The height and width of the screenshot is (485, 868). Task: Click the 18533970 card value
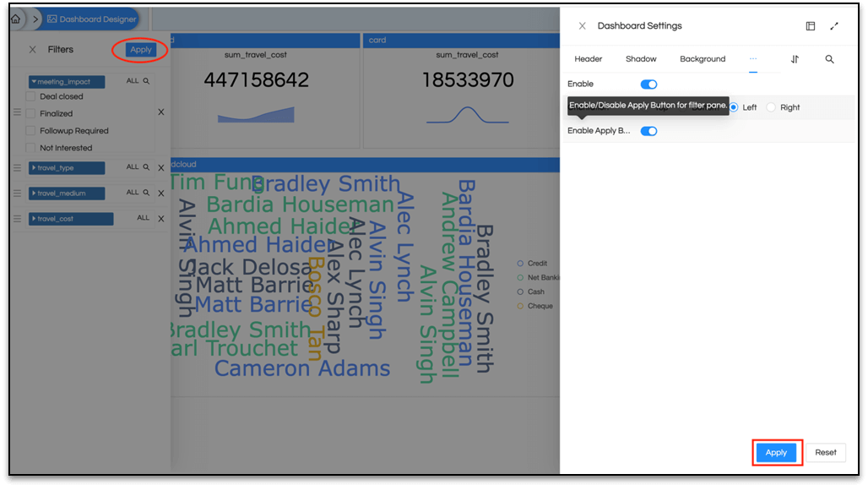468,80
